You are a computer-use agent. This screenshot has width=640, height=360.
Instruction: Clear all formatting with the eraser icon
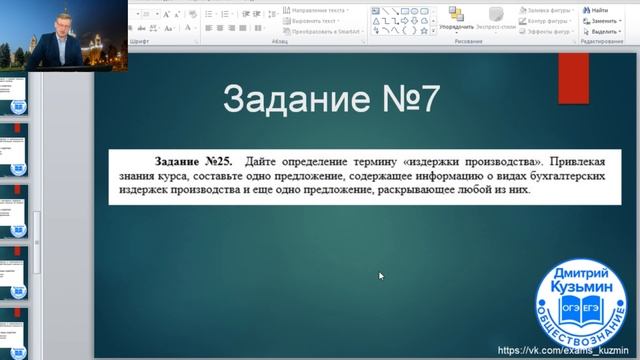[193, 15]
